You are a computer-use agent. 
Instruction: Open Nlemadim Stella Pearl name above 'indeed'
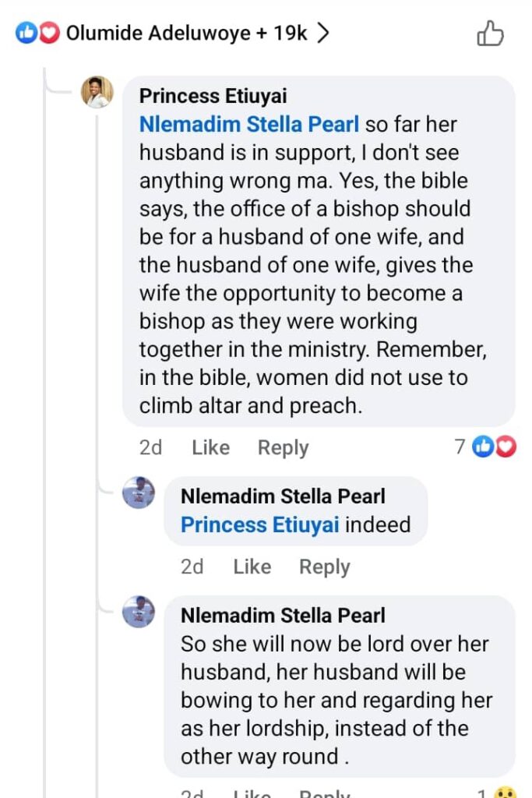(283, 496)
